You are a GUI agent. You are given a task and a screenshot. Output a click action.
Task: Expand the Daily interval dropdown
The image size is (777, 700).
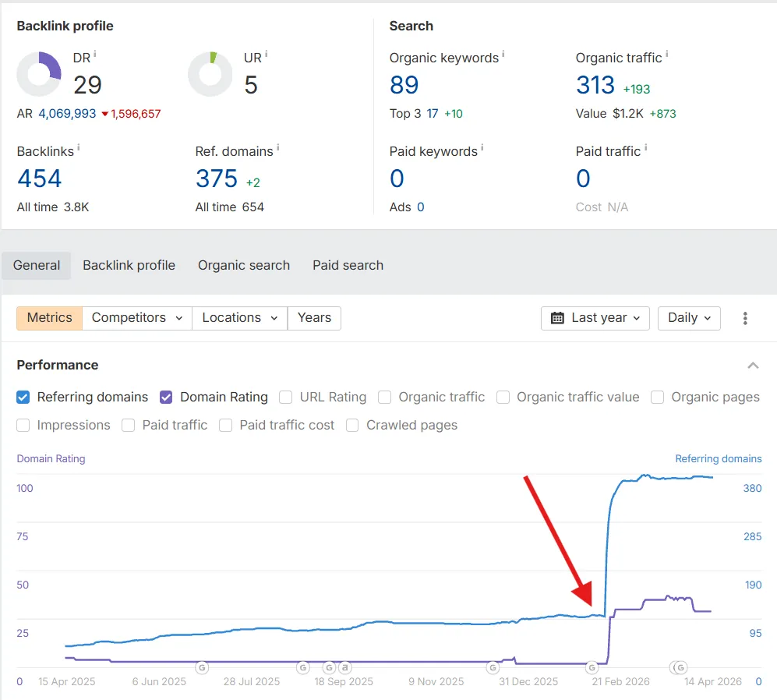click(x=689, y=318)
